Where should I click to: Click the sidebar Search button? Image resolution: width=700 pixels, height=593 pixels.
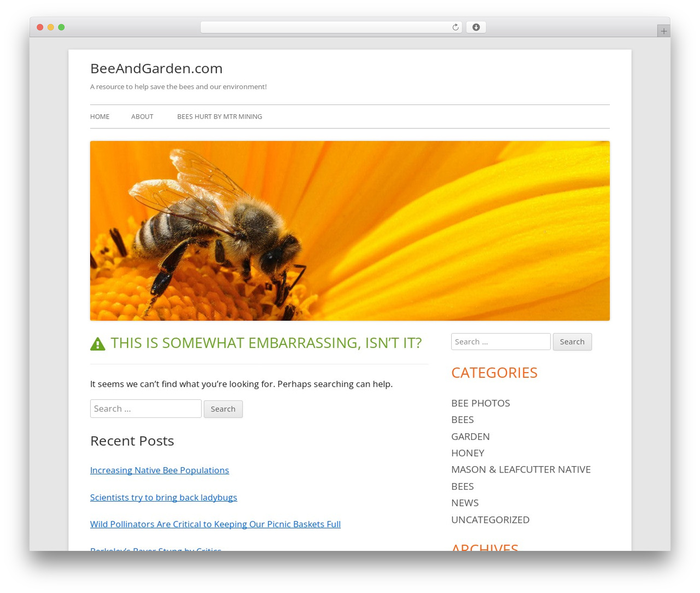pyautogui.click(x=572, y=342)
